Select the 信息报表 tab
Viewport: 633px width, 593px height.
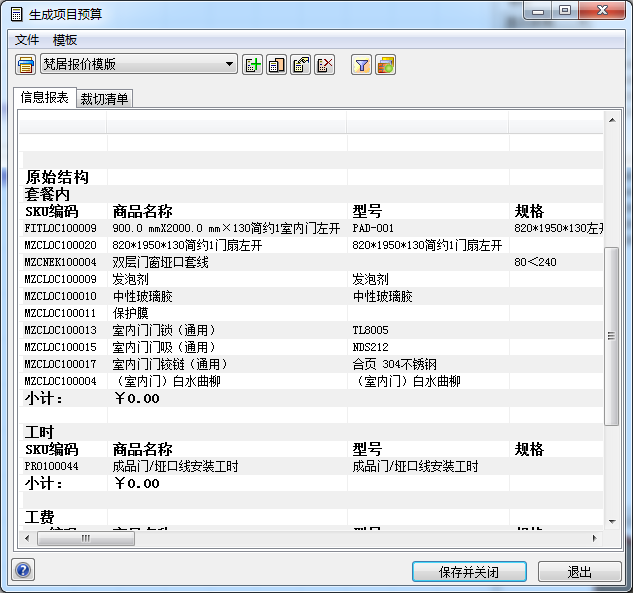point(45,97)
